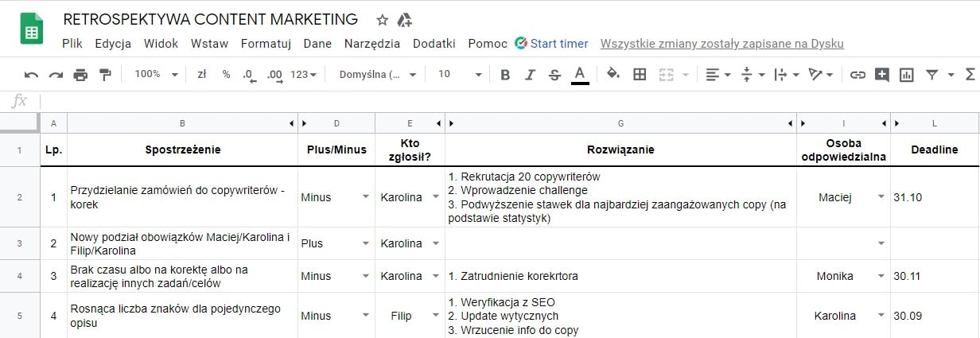
Task: Open the Domyślna font dropdown
Action: coord(377,74)
